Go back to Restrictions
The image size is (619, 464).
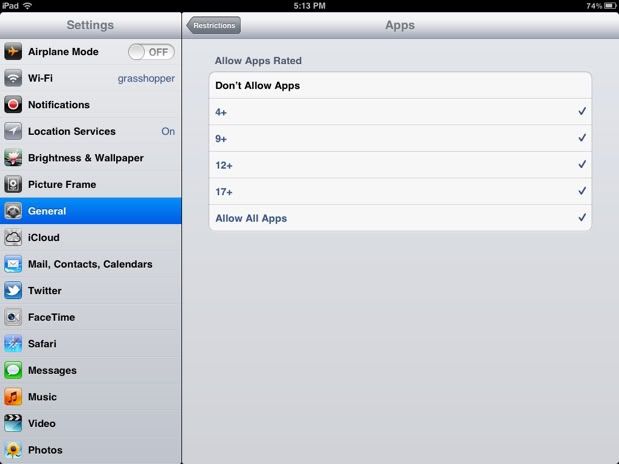pos(214,25)
